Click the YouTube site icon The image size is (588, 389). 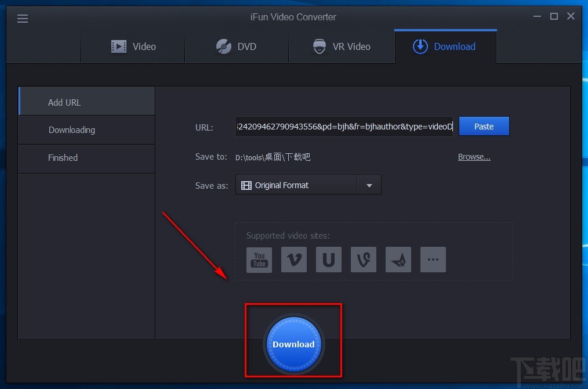[x=259, y=260]
